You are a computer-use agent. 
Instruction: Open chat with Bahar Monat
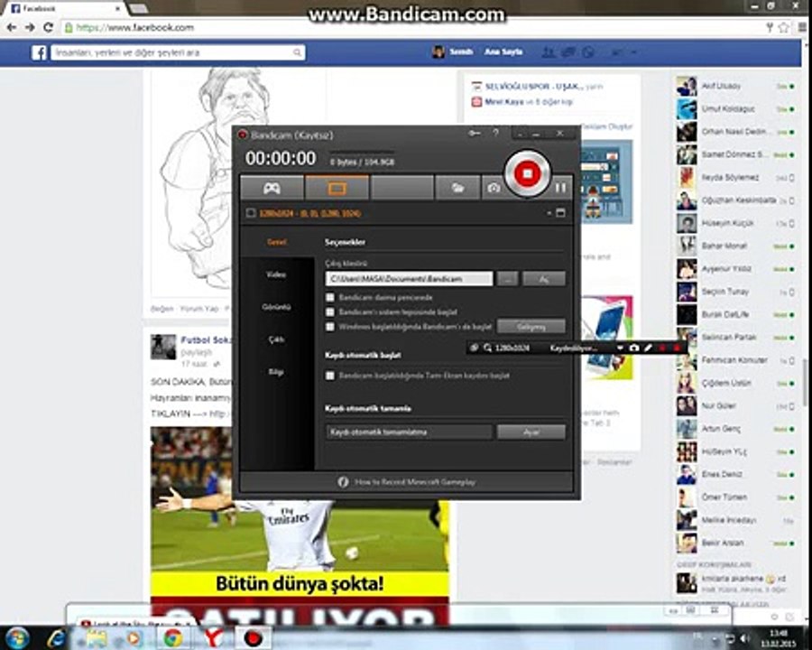coord(736,246)
